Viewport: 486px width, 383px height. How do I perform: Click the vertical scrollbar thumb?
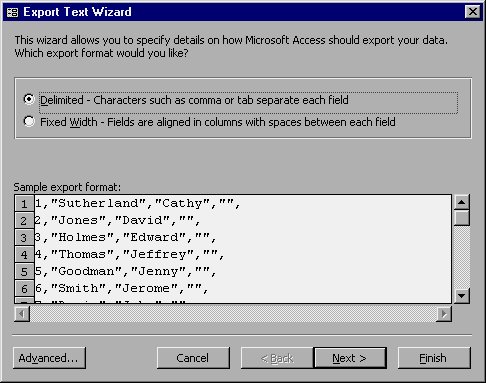coord(462,218)
